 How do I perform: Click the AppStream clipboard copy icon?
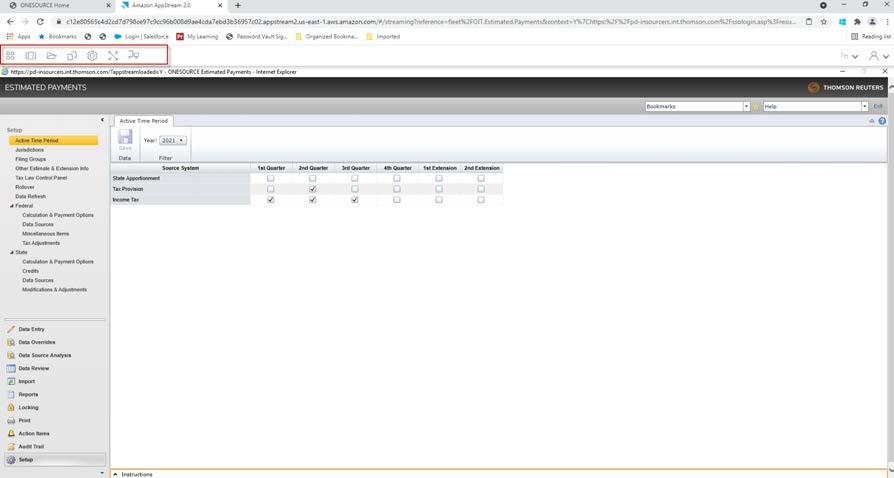[72, 55]
